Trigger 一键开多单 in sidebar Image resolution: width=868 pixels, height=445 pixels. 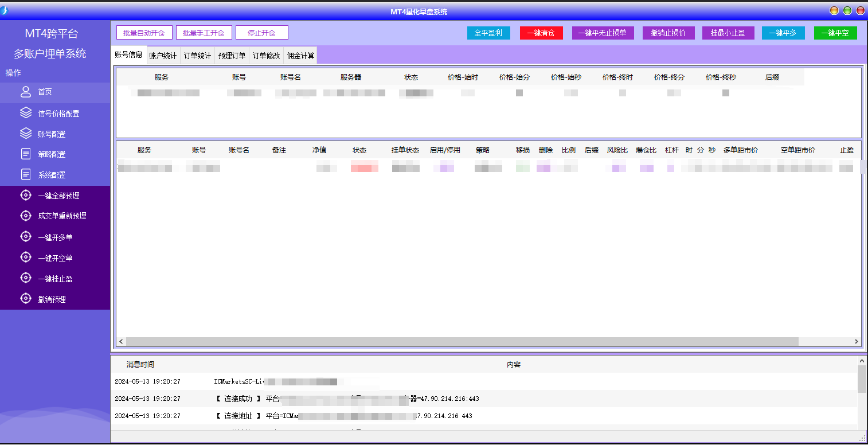point(55,237)
